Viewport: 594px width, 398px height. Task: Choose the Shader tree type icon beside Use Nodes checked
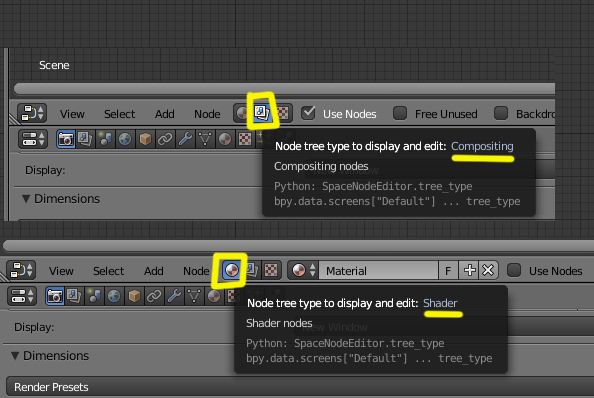coord(242,113)
